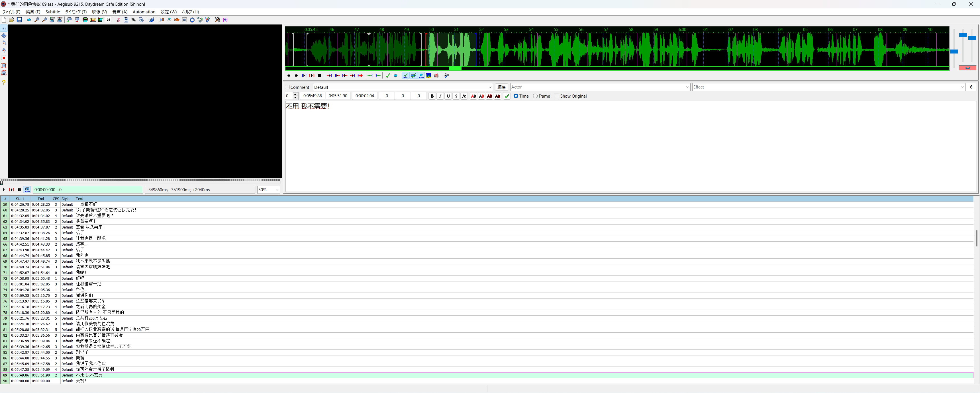980x393 pixels.
Task: Apply underline formatting with U button
Action: (448, 96)
